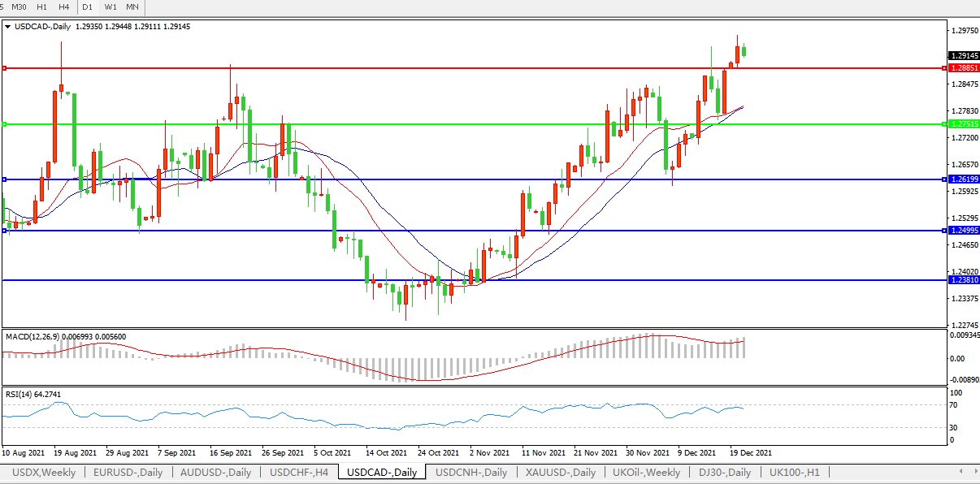The width and height of the screenshot is (980, 484).
Task: Click the red 1.28851 price label
Action: point(964,68)
